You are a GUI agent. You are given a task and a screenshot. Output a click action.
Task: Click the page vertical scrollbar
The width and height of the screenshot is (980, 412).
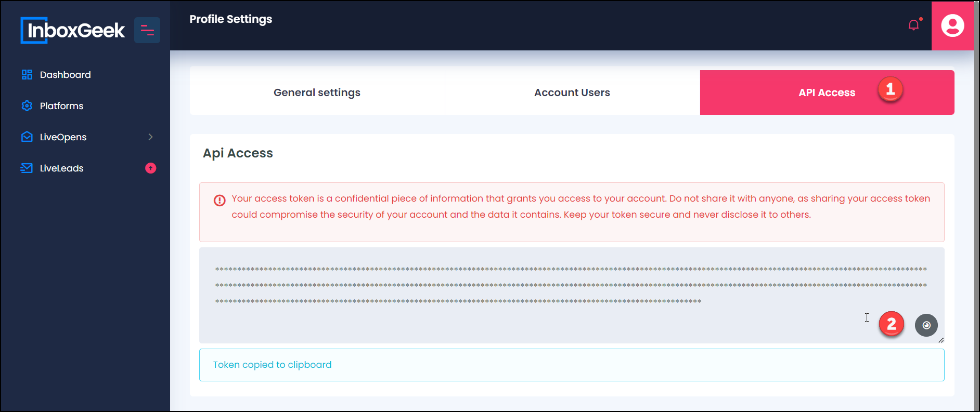click(976, 206)
